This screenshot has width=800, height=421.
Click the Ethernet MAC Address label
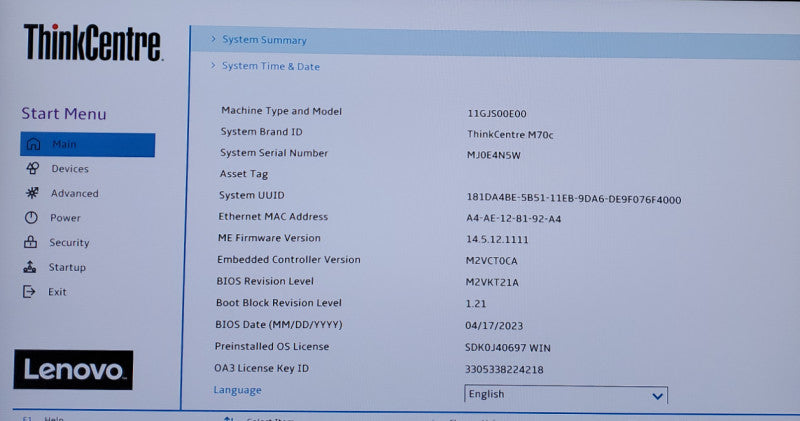pyautogui.click(x=273, y=216)
